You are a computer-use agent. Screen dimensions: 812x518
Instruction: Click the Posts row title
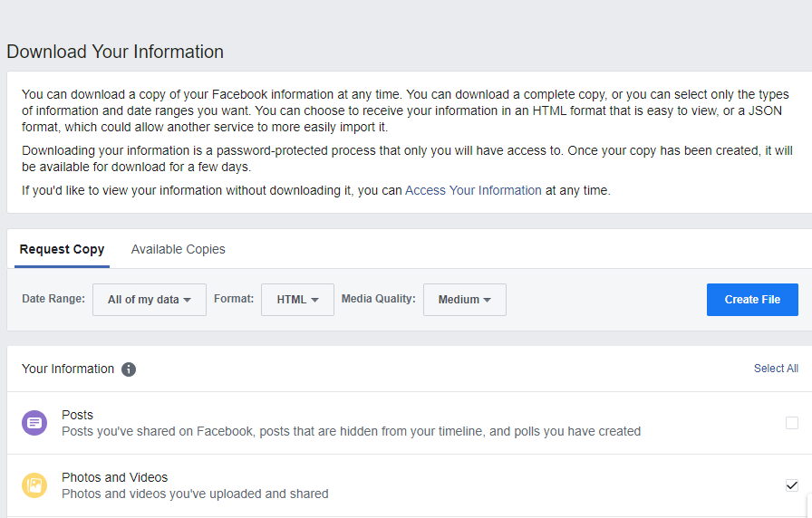coord(77,415)
